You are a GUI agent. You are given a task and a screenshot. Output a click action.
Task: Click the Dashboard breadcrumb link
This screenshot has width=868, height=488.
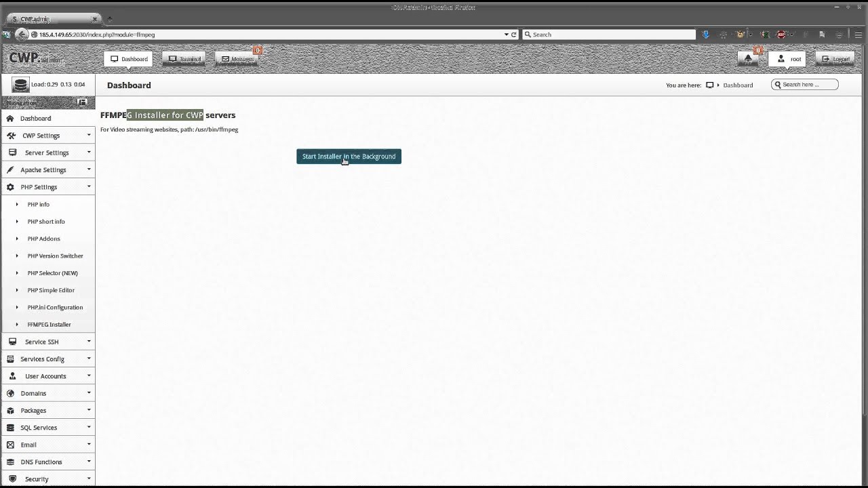(738, 85)
